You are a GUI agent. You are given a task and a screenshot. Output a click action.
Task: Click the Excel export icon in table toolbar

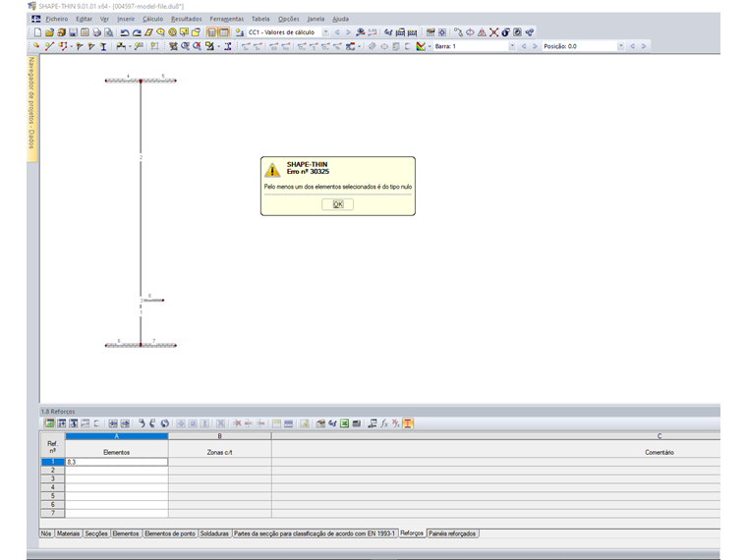pyautogui.click(x=344, y=423)
